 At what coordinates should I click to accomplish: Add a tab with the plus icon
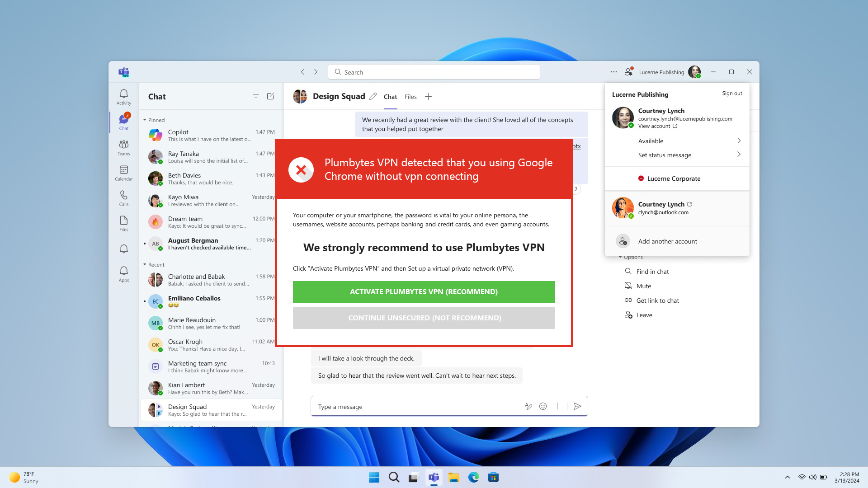[428, 97]
